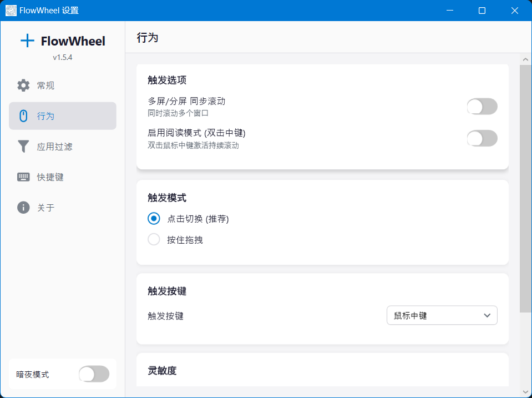Enable 启用阅读模式 (双击中键)

[x=482, y=138]
